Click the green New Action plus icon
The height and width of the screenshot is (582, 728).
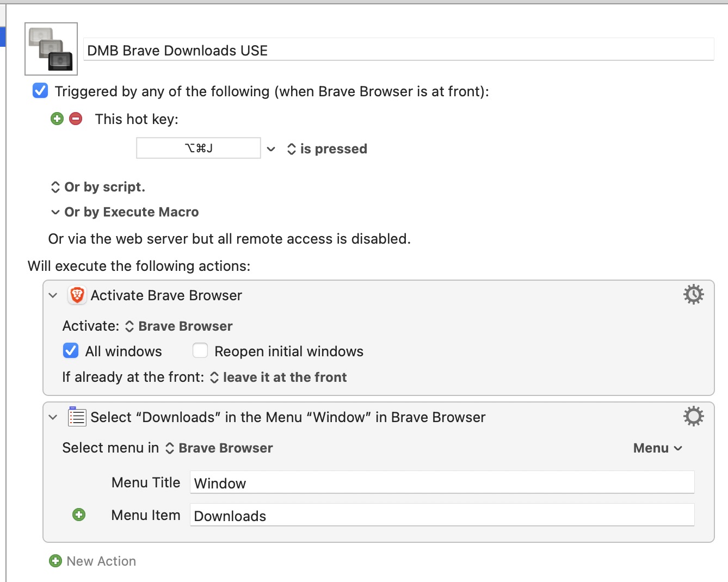[x=55, y=561]
